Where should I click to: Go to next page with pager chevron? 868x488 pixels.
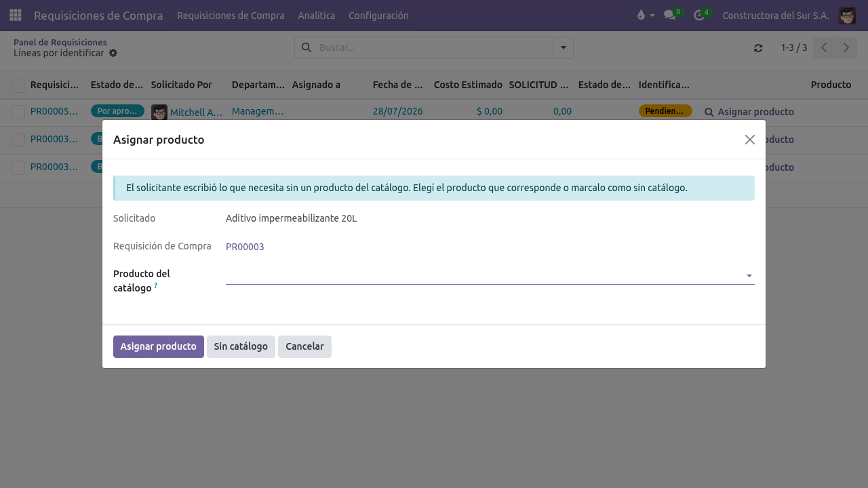[846, 47]
